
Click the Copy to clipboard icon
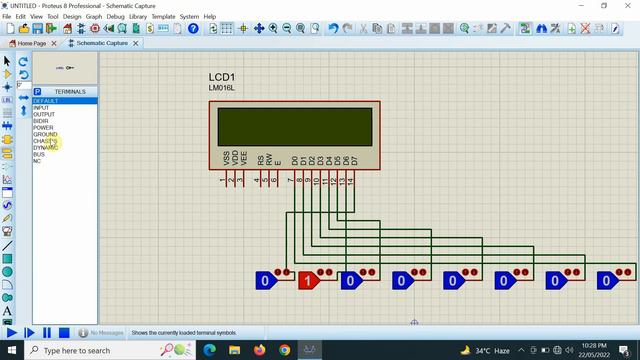377,28
